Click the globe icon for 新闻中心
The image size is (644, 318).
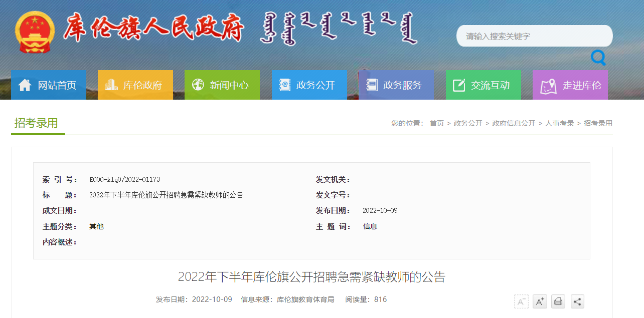[x=198, y=85]
